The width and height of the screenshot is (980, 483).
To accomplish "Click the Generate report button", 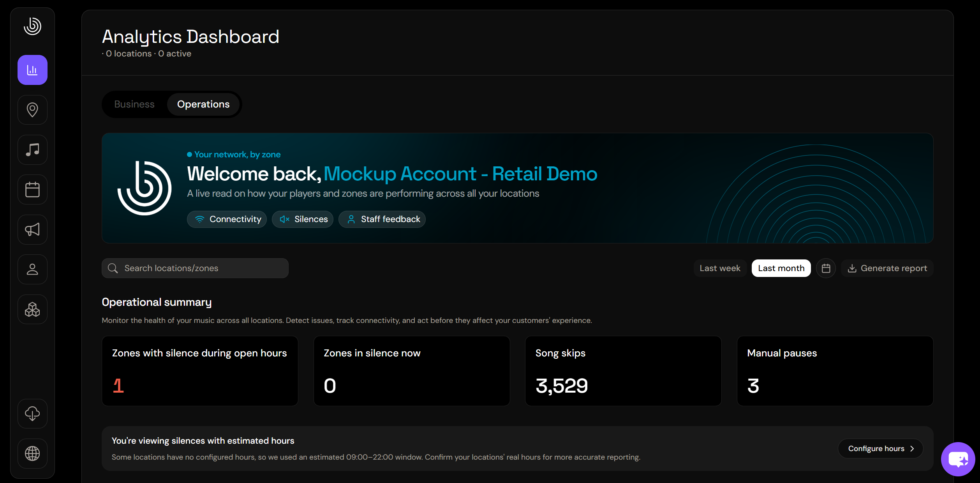I will point(887,268).
